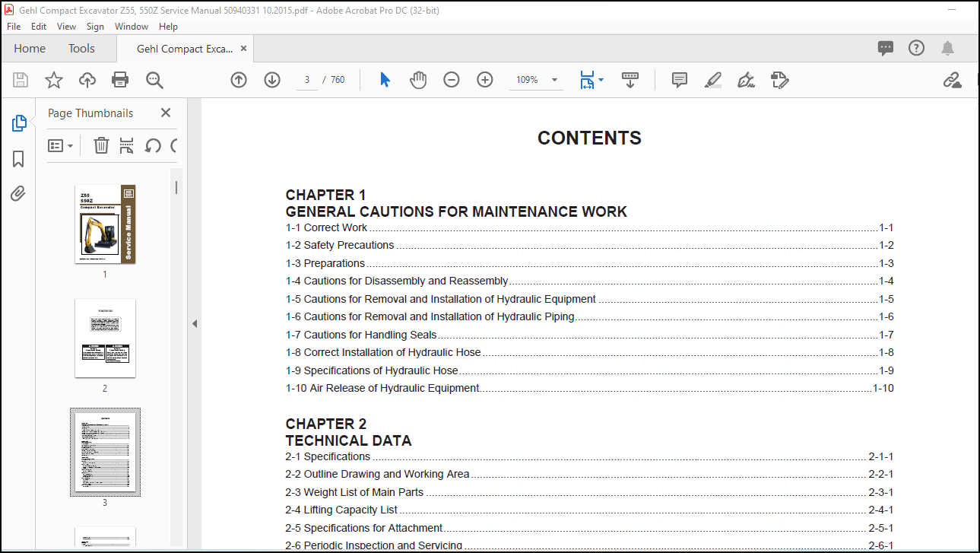This screenshot has width=980, height=553.
Task: Open the Edit menu
Action: (x=39, y=26)
